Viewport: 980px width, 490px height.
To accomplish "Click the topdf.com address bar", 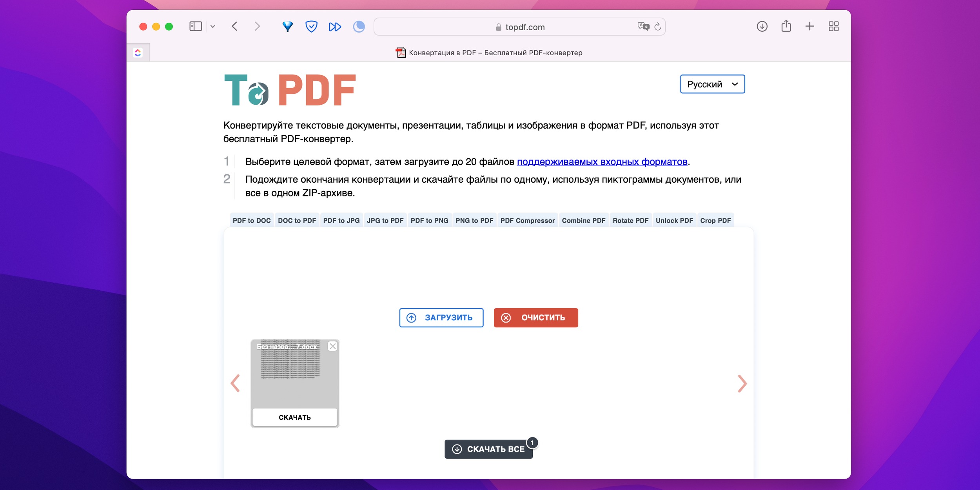I will tap(519, 27).
